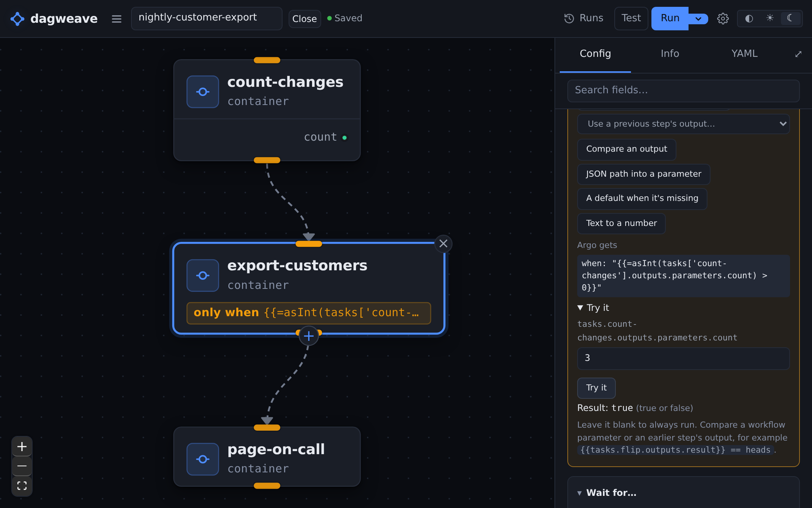Select the page-on-call node title
812x508 pixels.
[276, 449]
